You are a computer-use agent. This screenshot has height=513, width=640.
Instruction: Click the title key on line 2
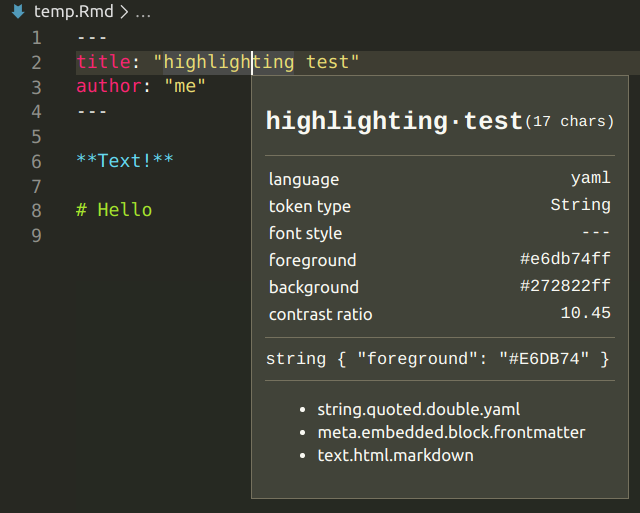tap(103, 62)
